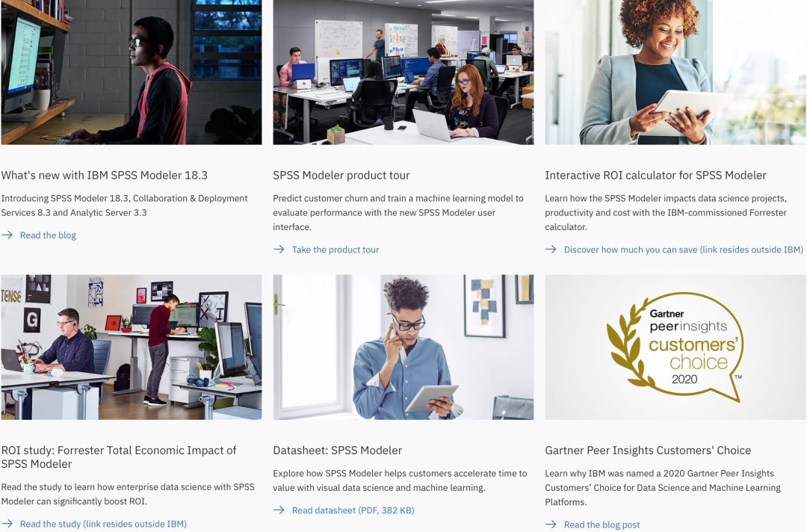Click description Introducing SPSS Modeler 18.3 text
The image size is (807, 532).
tap(124, 205)
